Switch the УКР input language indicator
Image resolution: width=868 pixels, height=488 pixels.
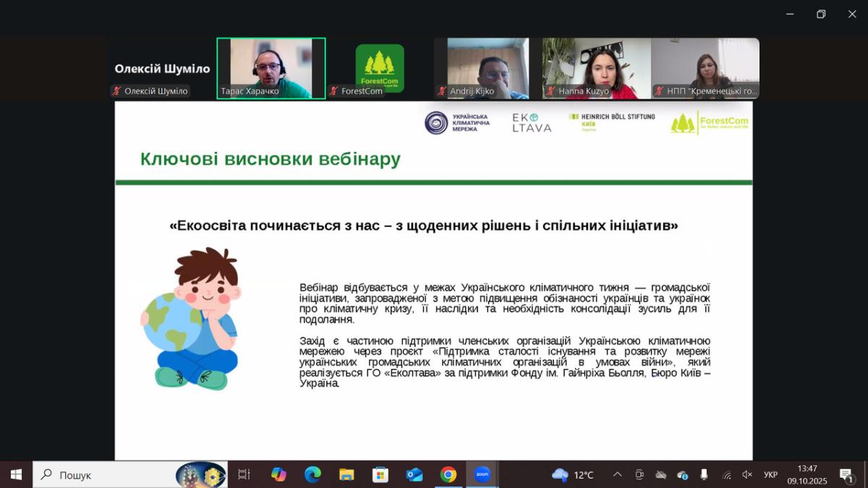tap(771, 474)
